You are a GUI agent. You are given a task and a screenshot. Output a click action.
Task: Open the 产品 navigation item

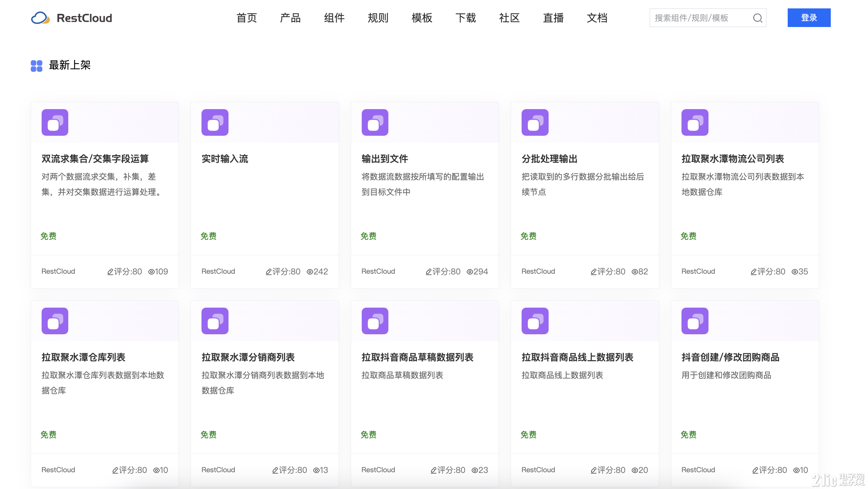291,18
